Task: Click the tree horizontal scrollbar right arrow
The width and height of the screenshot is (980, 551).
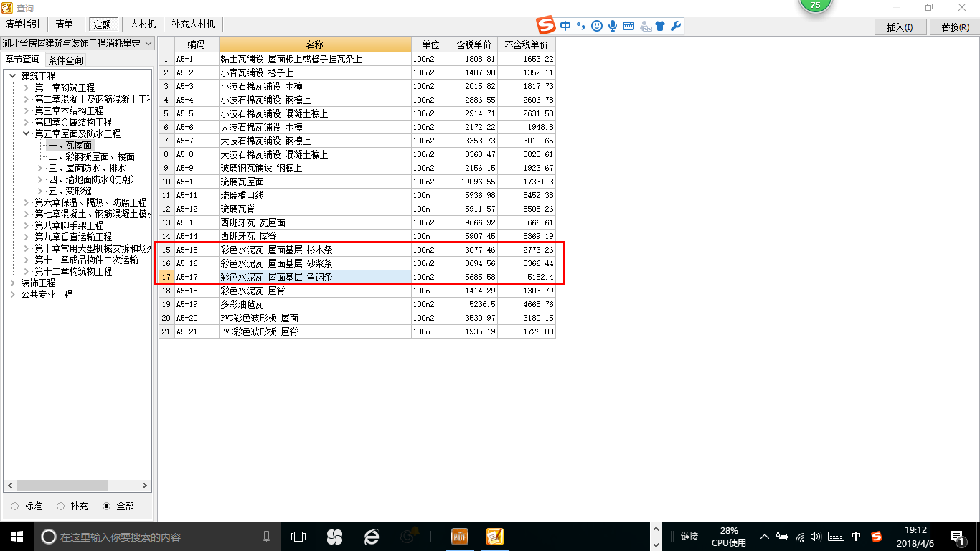Action: click(146, 486)
